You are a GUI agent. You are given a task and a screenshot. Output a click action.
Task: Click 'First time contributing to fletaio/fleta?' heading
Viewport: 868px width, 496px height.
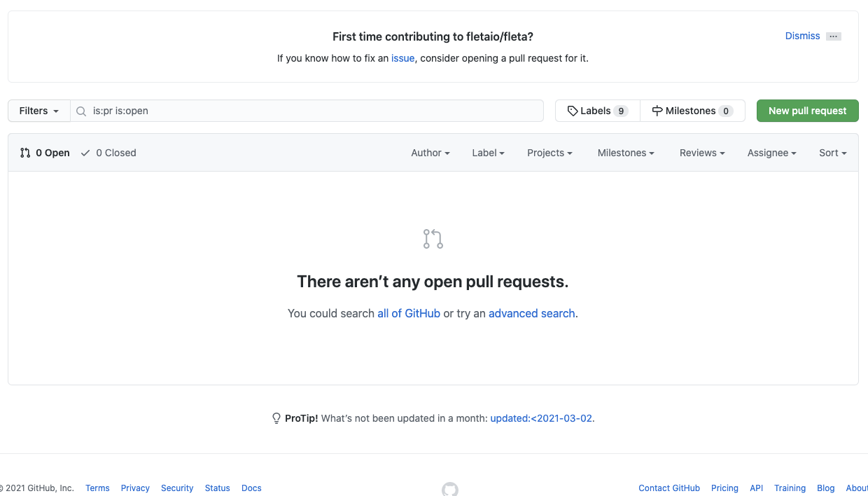pyautogui.click(x=433, y=36)
